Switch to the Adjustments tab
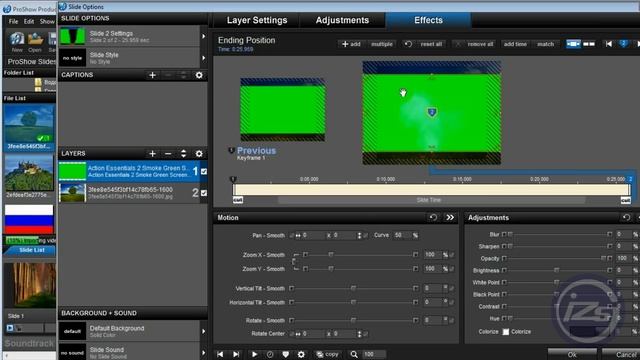 pos(342,20)
